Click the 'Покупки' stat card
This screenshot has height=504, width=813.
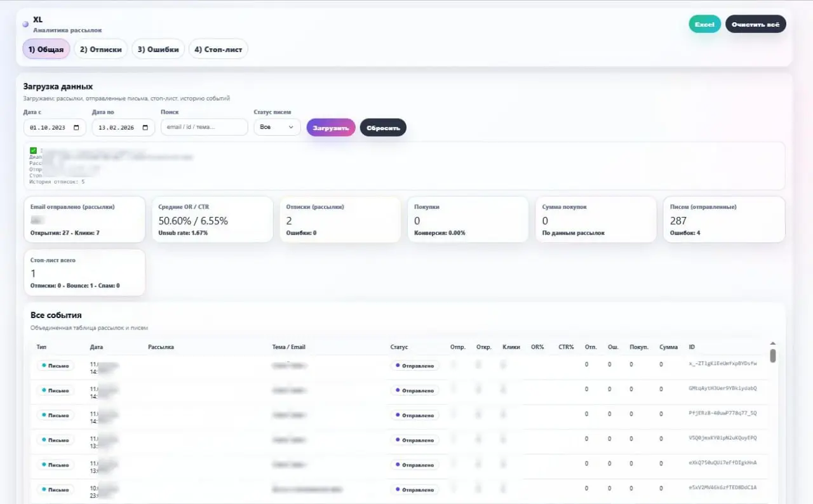pyautogui.click(x=468, y=220)
